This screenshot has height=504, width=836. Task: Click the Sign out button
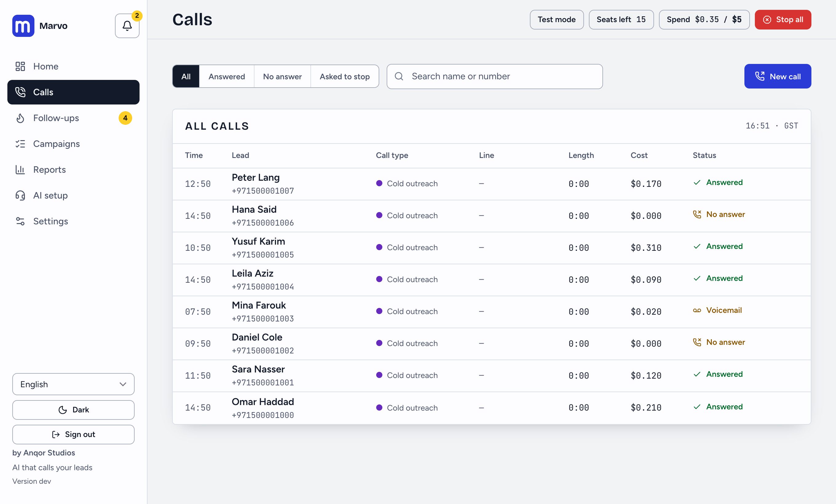(x=73, y=434)
